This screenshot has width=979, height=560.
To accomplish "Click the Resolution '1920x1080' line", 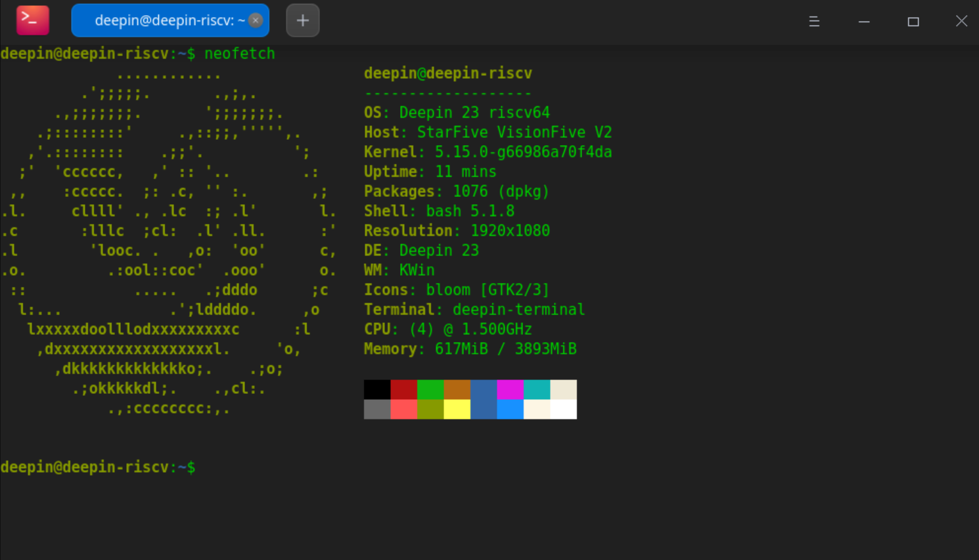I will (x=457, y=231).
